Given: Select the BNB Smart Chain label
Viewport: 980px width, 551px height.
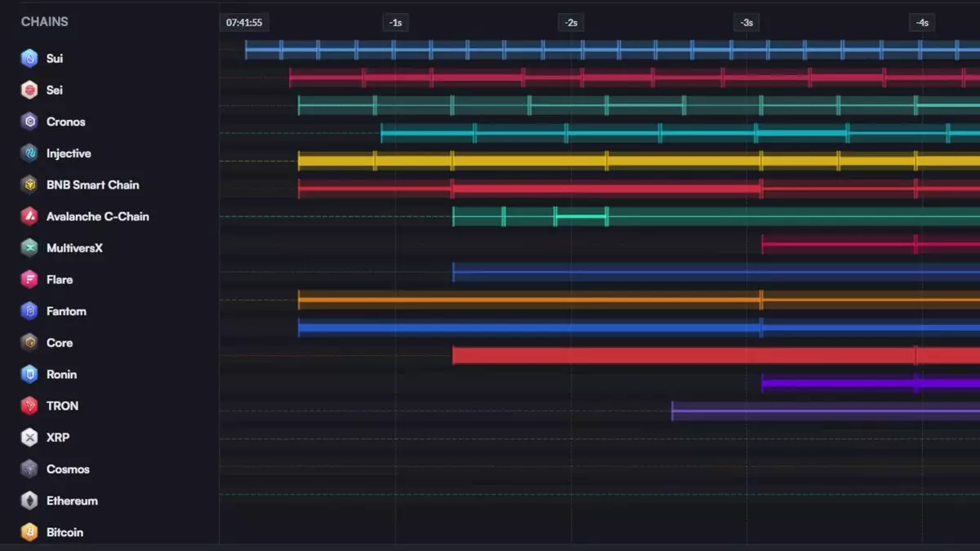Looking at the screenshot, I should click(x=93, y=184).
